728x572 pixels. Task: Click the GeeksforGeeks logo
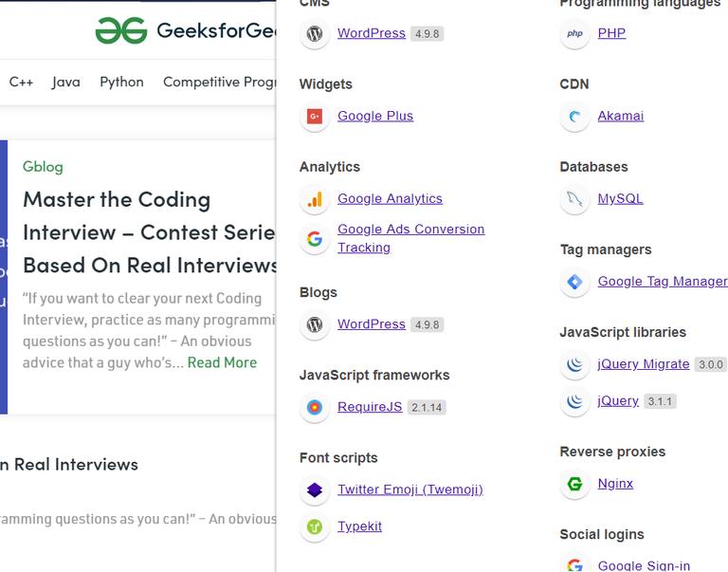coord(186,30)
